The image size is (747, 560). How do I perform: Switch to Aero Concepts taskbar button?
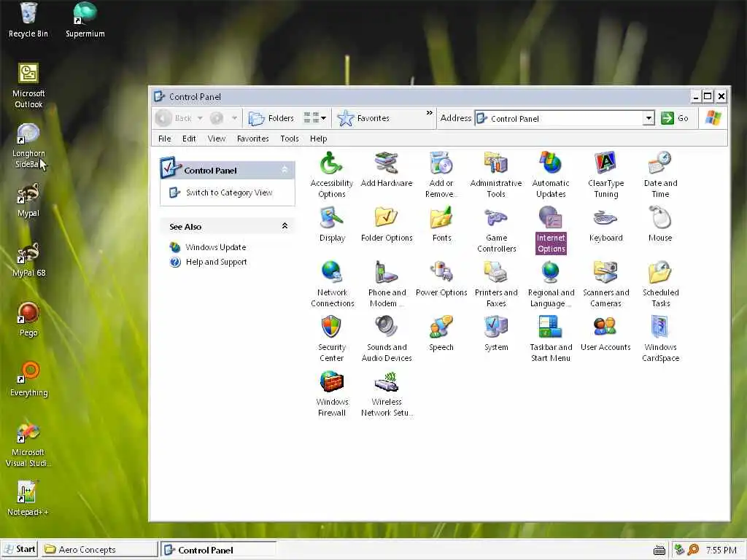pos(99,550)
